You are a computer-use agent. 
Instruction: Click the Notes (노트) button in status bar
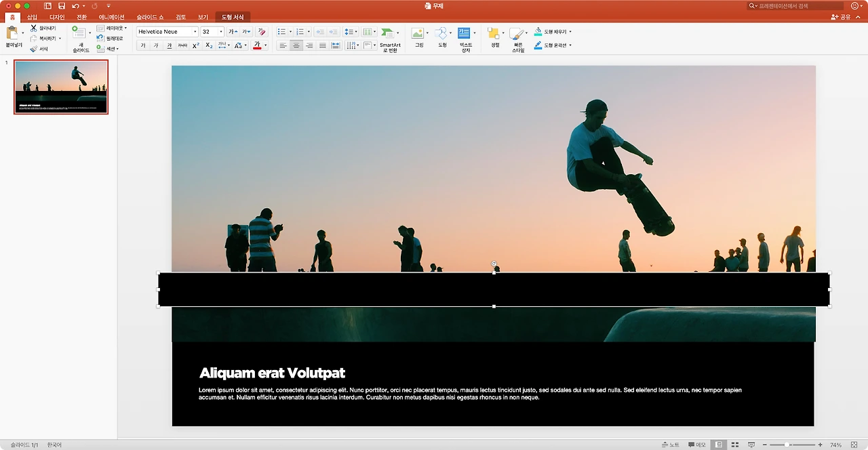pyautogui.click(x=670, y=445)
